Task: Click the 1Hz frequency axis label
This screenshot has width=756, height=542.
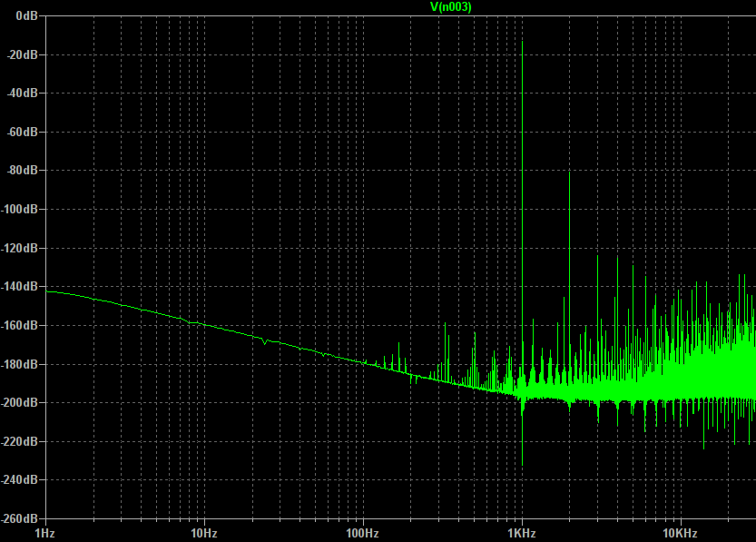Action: [44, 533]
